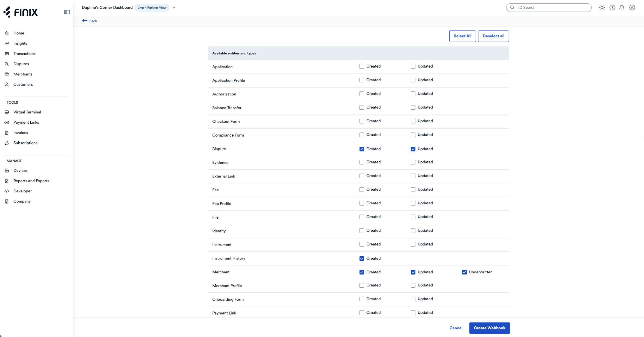Click the Create Webhook button
The image size is (644, 337).
(489, 328)
